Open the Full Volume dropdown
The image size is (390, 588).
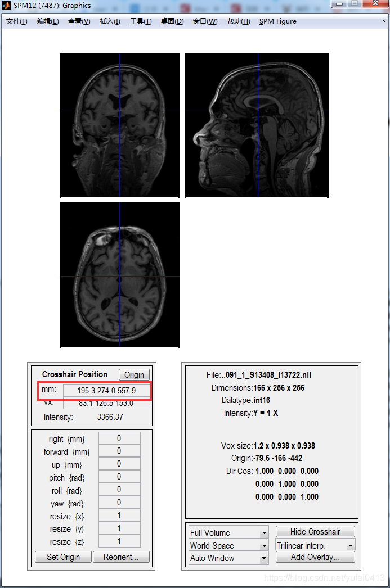[x=228, y=532]
